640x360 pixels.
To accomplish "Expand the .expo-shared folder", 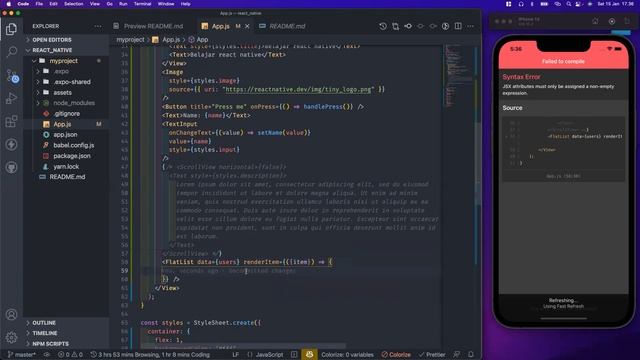I will coord(72,82).
